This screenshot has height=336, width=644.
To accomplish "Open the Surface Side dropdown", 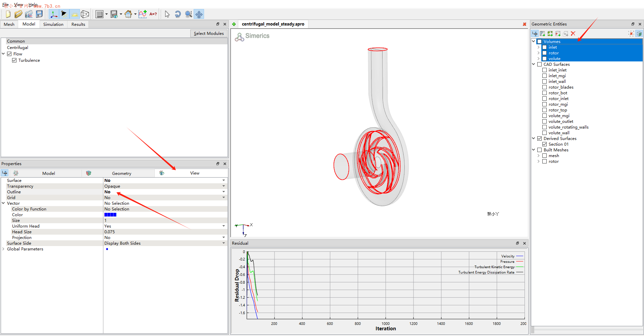I will tap(224, 243).
